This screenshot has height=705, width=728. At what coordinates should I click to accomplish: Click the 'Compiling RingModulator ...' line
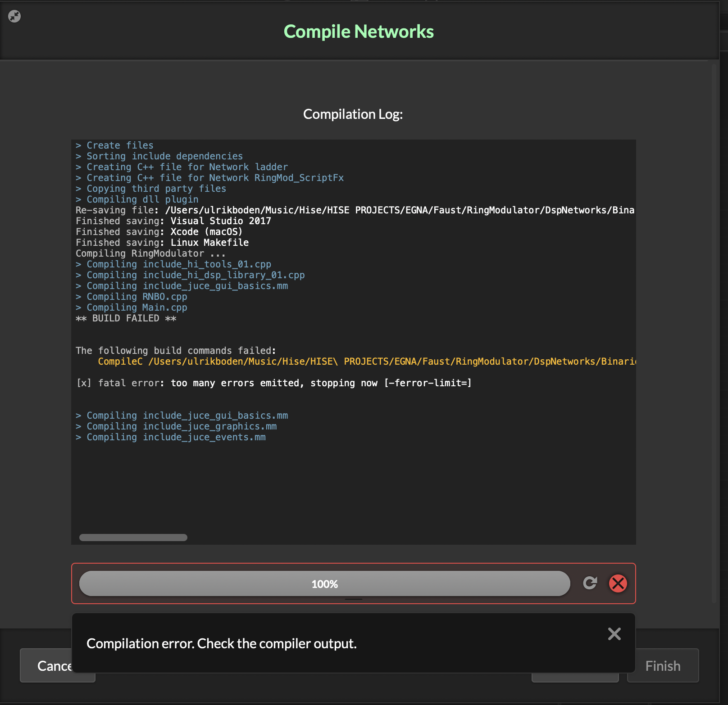(x=151, y=253)
